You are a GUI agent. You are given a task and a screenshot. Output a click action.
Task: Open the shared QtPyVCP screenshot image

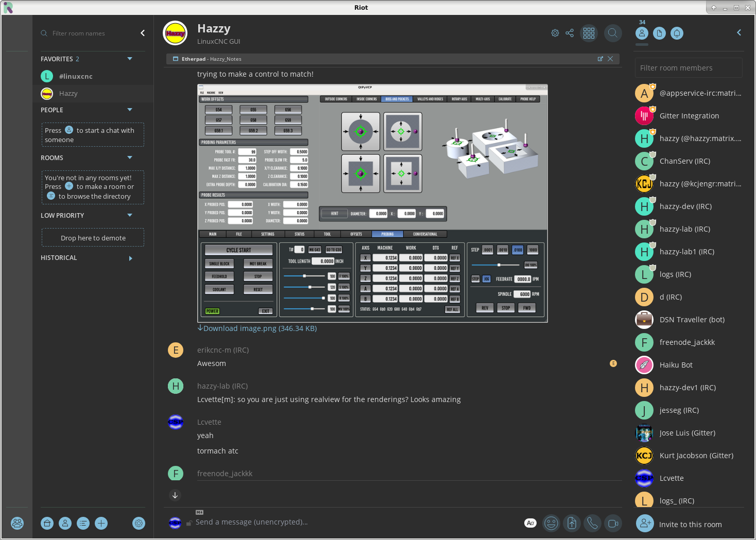(x=372, y=203)
